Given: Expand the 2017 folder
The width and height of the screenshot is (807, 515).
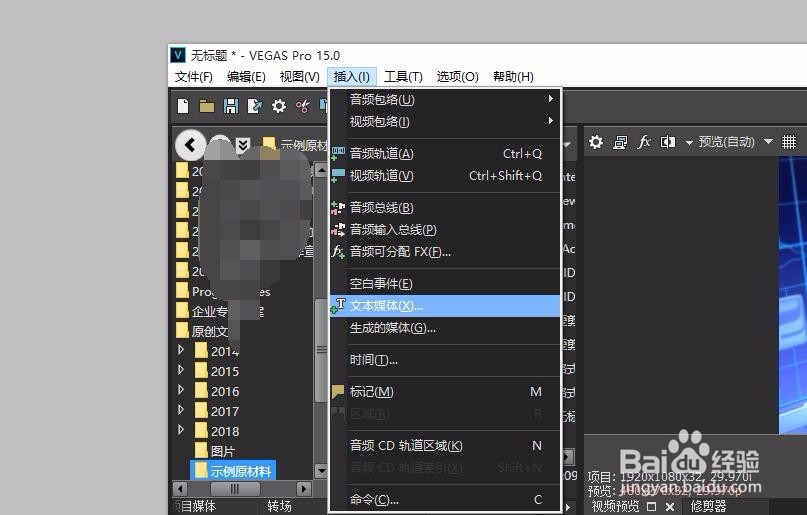Looking at the screenshot, I should 181,410.
